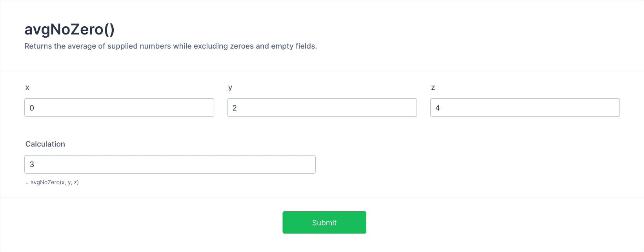This screenshot has height=252, width=644.
Task: Click the y field label
Action: [x=230, y=88]
